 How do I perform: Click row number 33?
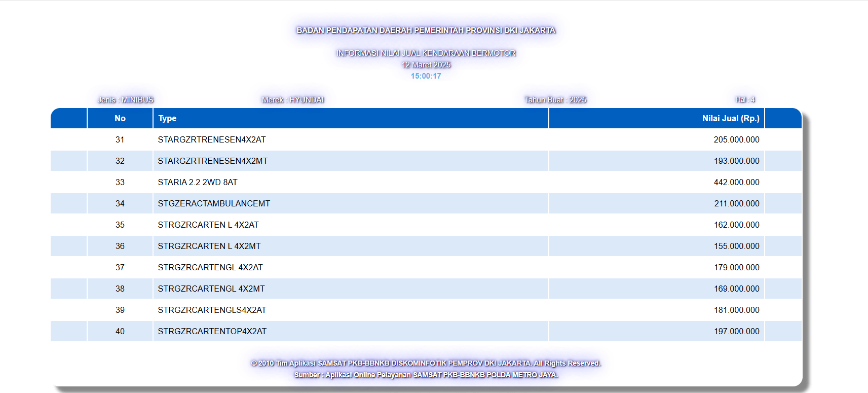[x=120, y=182]
